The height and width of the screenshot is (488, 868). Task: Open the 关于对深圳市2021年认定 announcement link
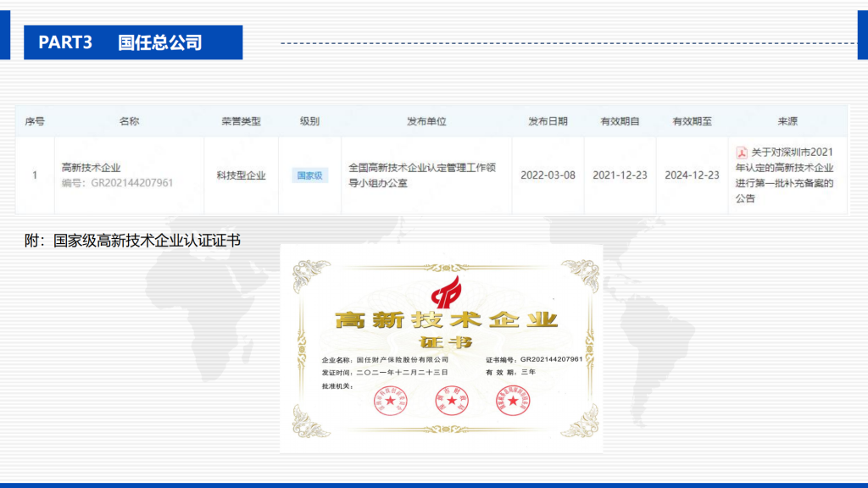(784, 175)
